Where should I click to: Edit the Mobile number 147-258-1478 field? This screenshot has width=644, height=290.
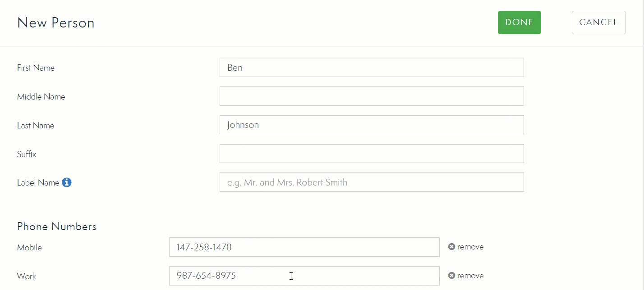304,247
